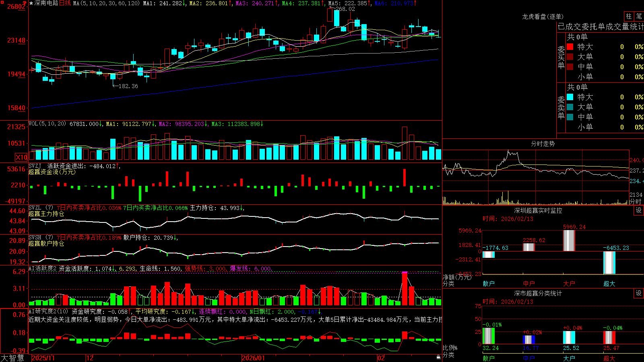Image resolution: width=644 pixels, height=362 pixels.
Task: Click the 散户 bar in real-time monitor
Action: tap(489, 255)
